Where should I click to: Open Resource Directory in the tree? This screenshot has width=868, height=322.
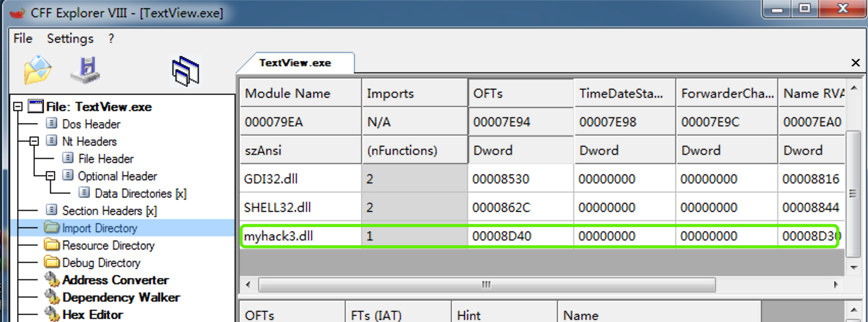108,245
